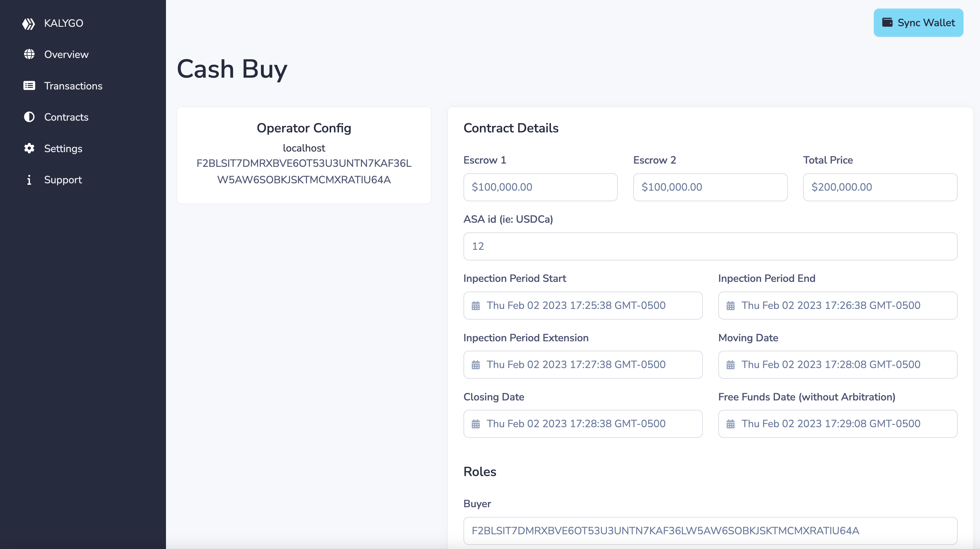Click into the Escrow 2 field
980x549 pixels.
coord(710,187)
